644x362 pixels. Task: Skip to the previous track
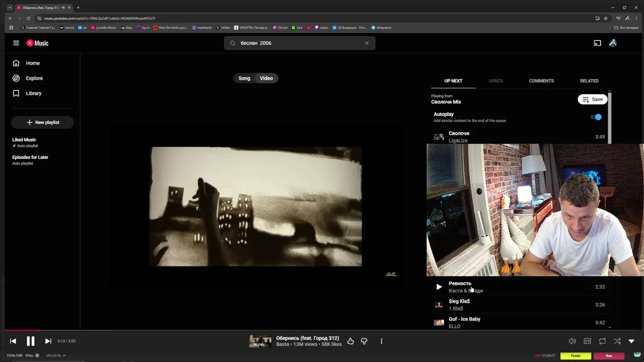click(x=13, y=341)
